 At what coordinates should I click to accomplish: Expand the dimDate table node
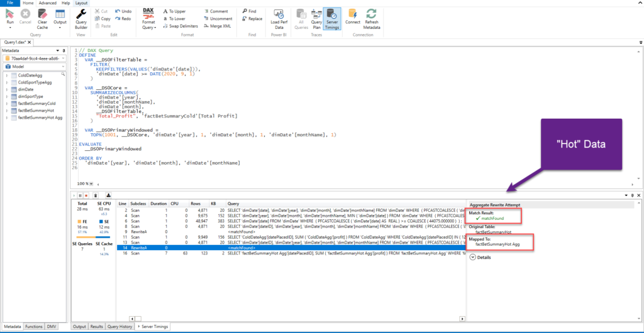(x=6, y=89)
